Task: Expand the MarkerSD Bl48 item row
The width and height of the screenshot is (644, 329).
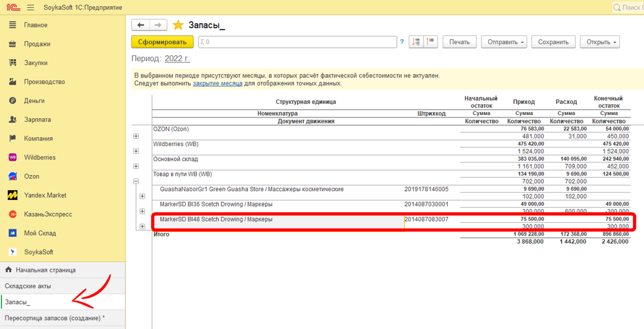Action: click(x=142, y=226)
